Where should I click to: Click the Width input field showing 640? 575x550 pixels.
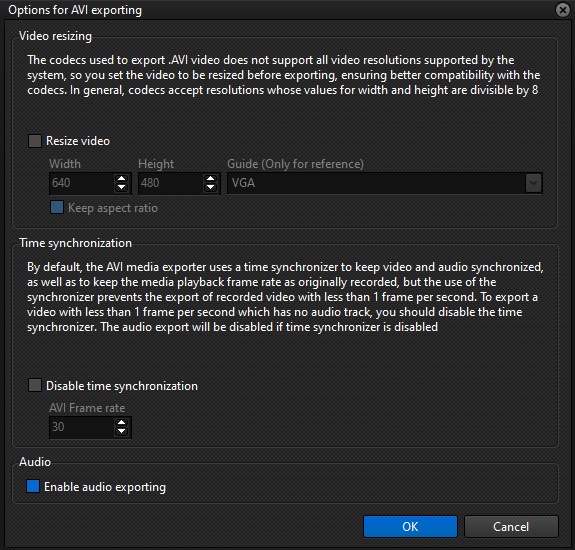[82, 183]
